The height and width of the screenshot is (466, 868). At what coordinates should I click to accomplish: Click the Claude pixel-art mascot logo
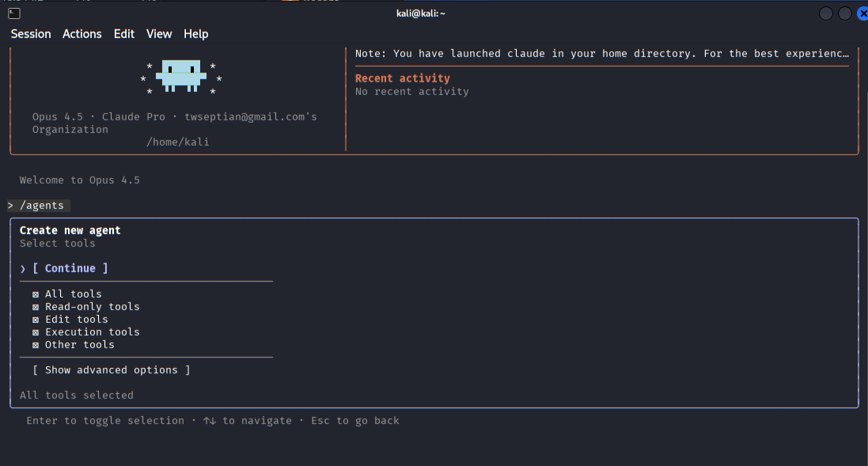tap(181, 76)
